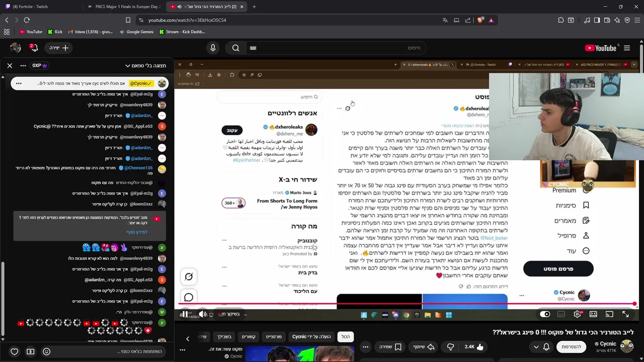The width and height of the screenshot is (644, 362).
Task: Click the 0XP badge in chat header
Action: (x=40, y=65)
